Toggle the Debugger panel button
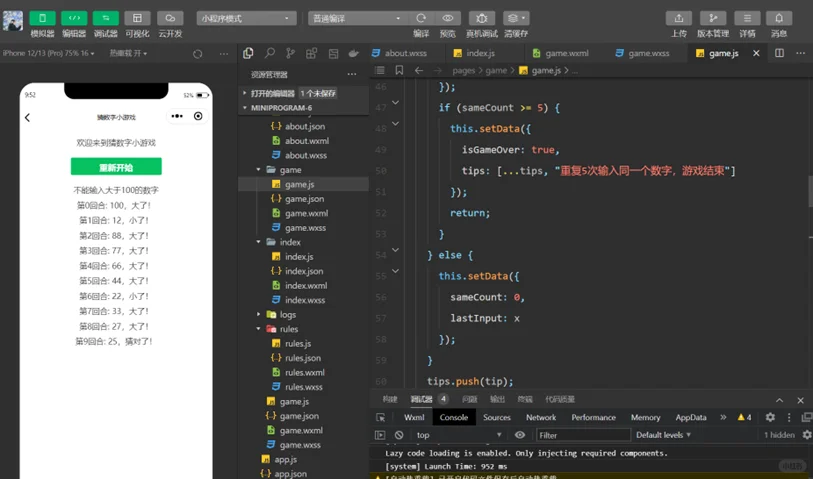813x479 pixels. pyautogui.click(x=105, y=18)
